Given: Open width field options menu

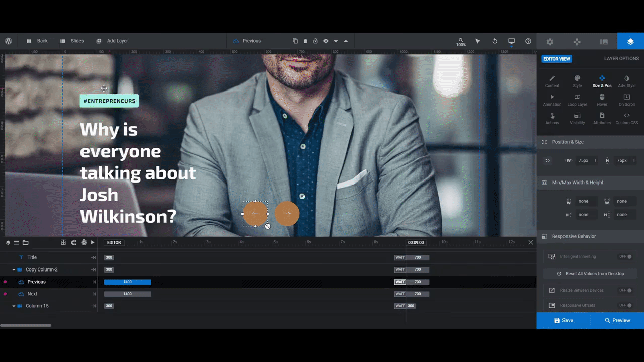Looking at the screenshot, I should (x=595, y=161).
